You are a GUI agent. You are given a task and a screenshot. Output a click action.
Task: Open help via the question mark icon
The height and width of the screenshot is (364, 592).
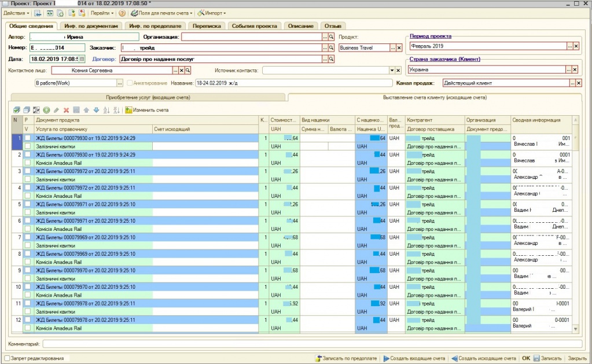tap(122, 13)
